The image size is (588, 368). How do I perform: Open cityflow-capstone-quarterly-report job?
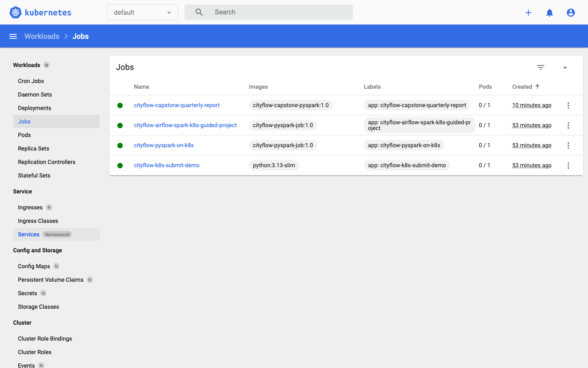point(177,105)
